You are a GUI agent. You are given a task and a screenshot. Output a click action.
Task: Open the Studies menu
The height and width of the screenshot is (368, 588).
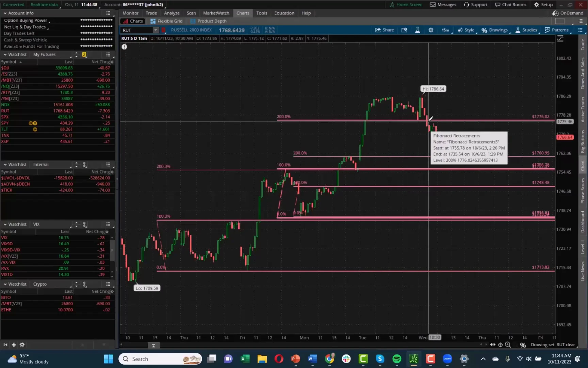coord(526,30)
